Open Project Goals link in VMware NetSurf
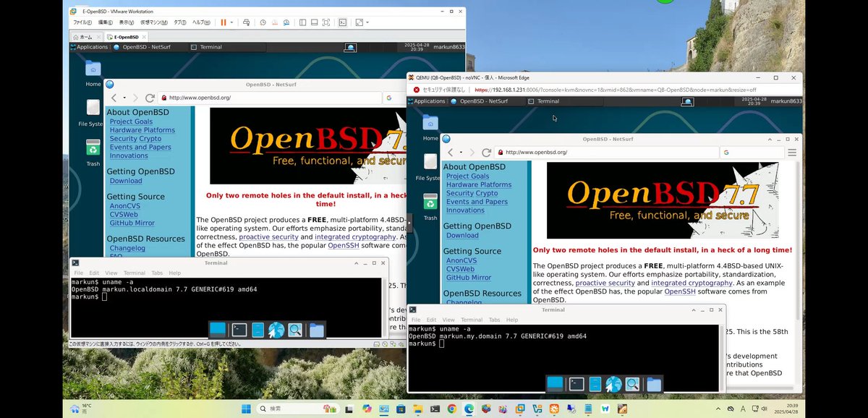Image resolution: width=868 pixels, height=418 pixels. coord(131,121)
